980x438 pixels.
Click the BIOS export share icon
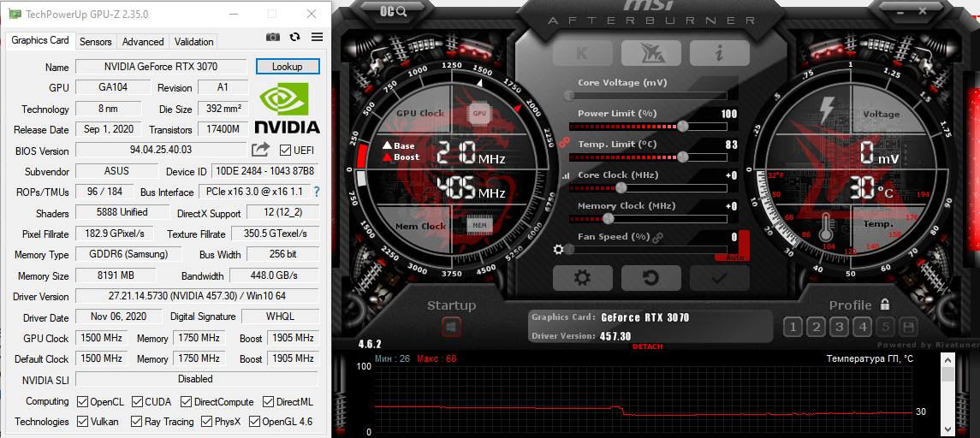(261, 150)
